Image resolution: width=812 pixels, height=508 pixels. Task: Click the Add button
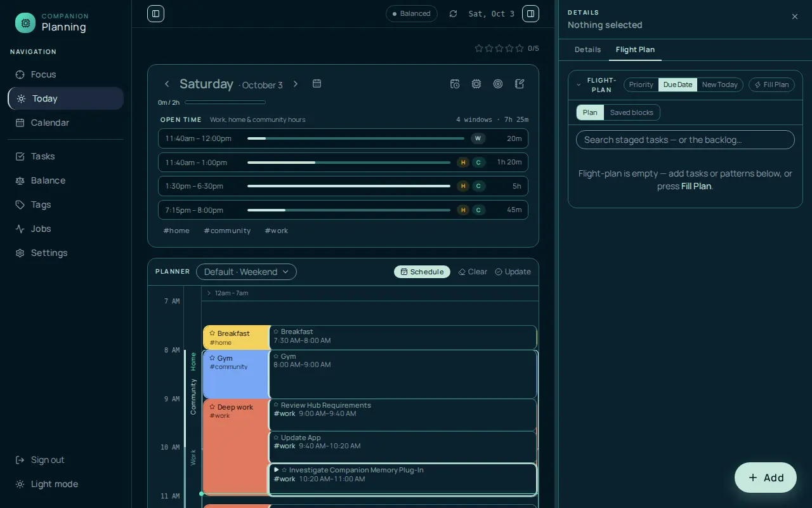point(766,478)
